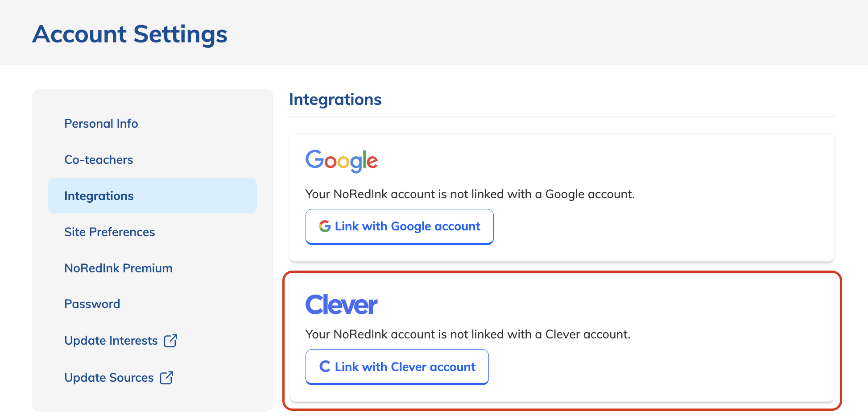The image size is (868, 417).
Task: Open Site Preferences settings
Action: pos(109,232)
